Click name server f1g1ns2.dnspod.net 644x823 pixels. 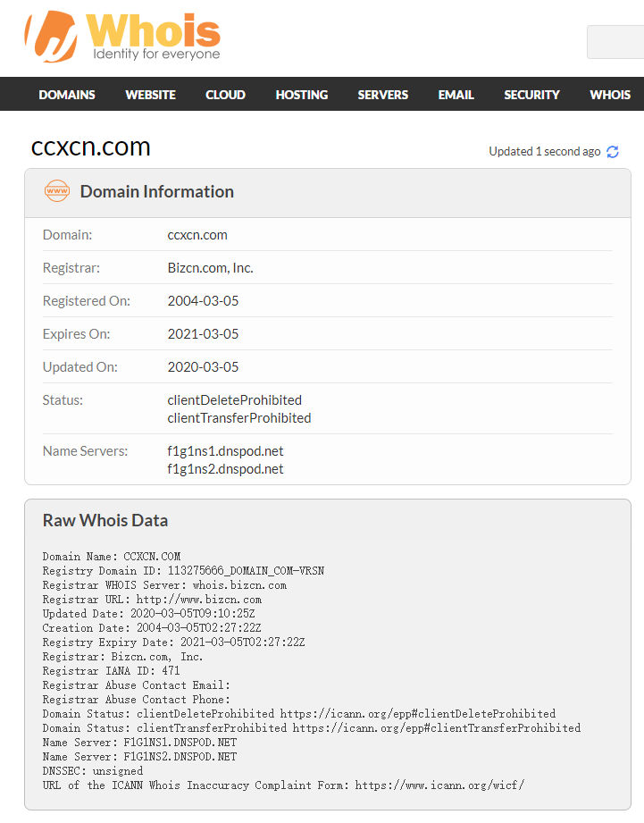[225, 469]
